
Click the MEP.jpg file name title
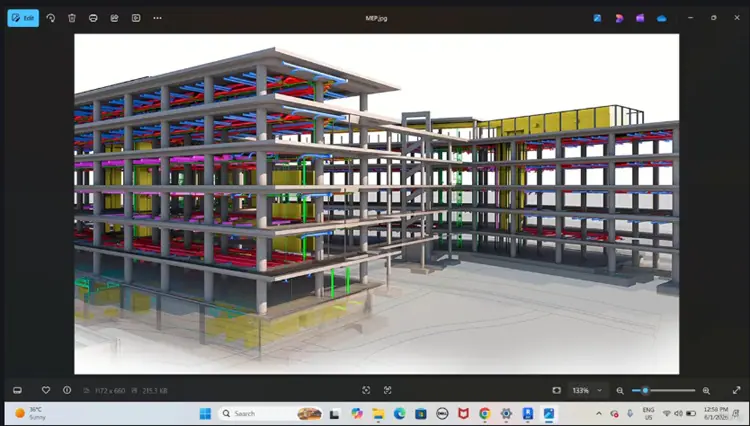tap(376, 18)
